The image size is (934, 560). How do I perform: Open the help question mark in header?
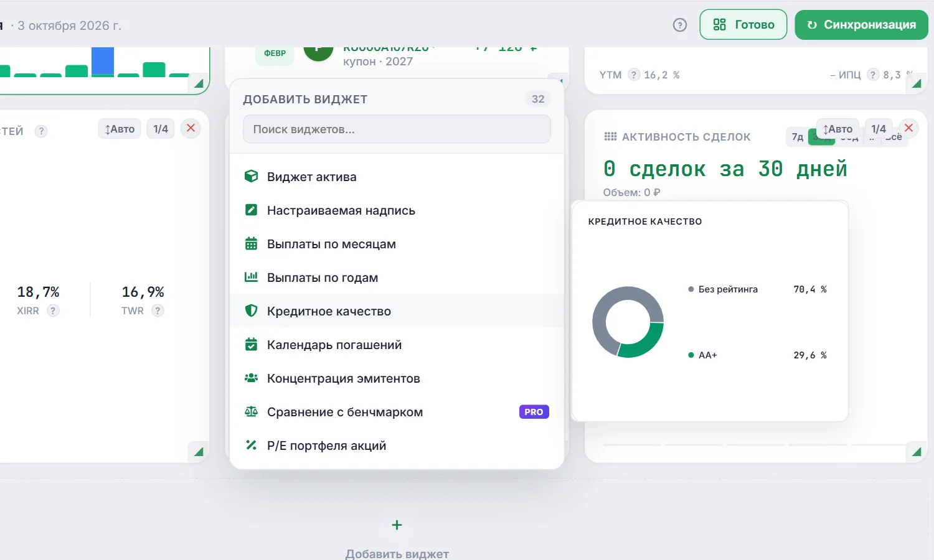click(x=680, y=25)
